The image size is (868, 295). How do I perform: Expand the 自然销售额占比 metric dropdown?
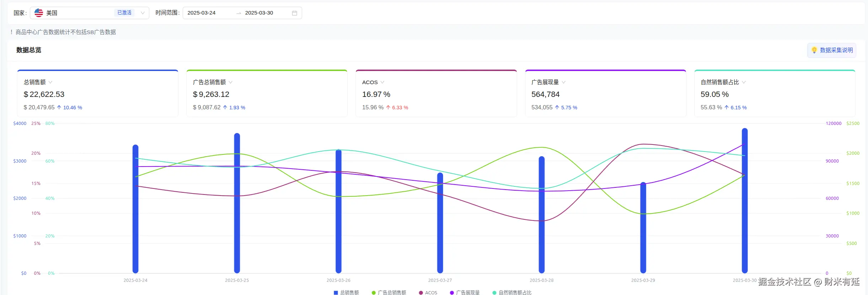coord(744,82)
